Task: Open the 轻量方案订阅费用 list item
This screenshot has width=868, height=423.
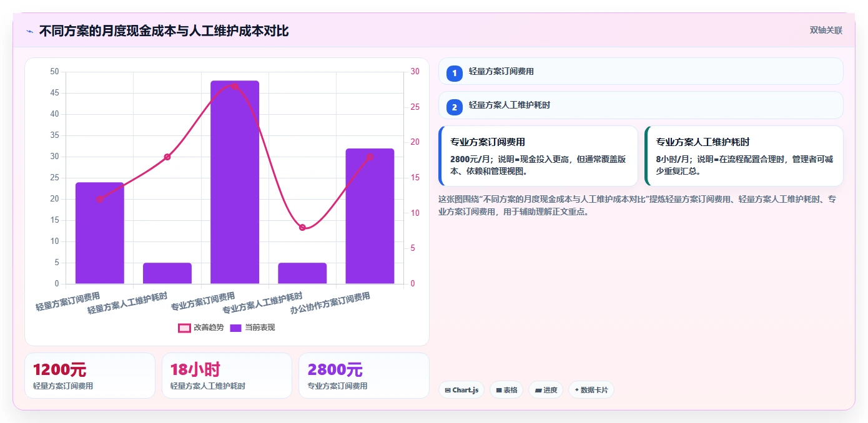Action: coord(641,71)
